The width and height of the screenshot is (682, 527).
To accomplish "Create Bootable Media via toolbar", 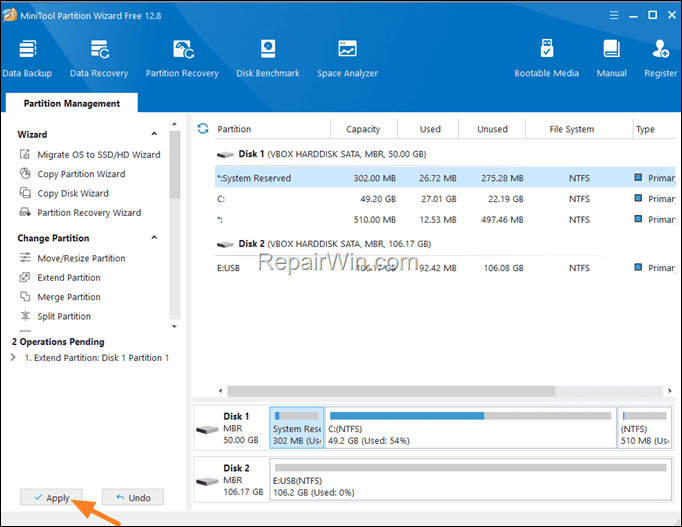I will [547, 59].
